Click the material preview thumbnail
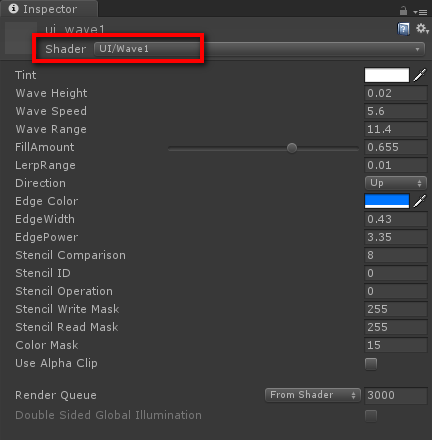432x440 pixels. [x=21, y=38]
